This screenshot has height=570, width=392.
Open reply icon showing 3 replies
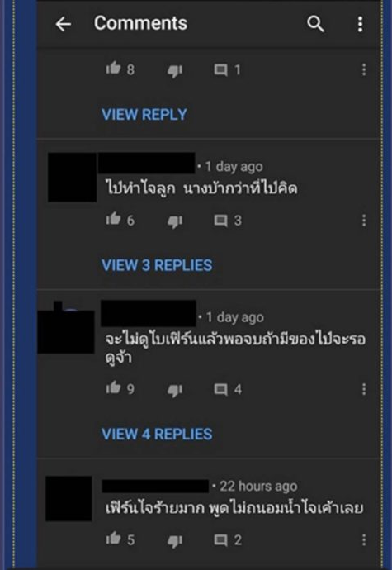click(220, 221)
